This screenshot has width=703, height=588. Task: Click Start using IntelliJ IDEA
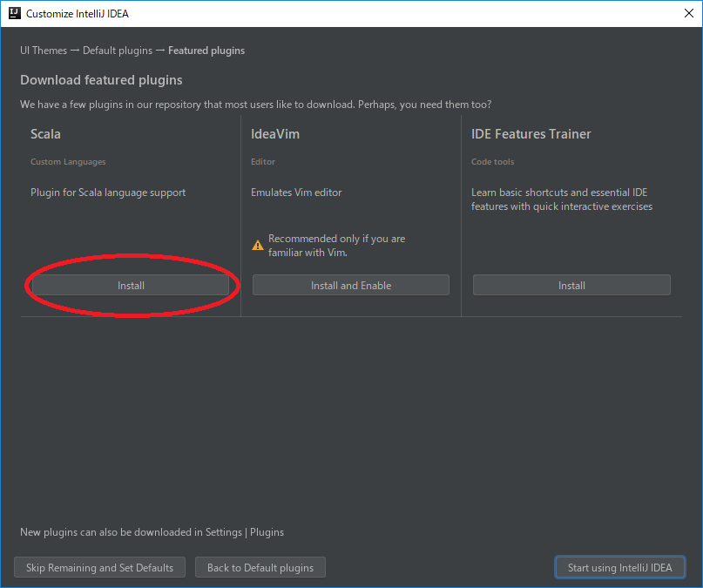tap(619, 567)
